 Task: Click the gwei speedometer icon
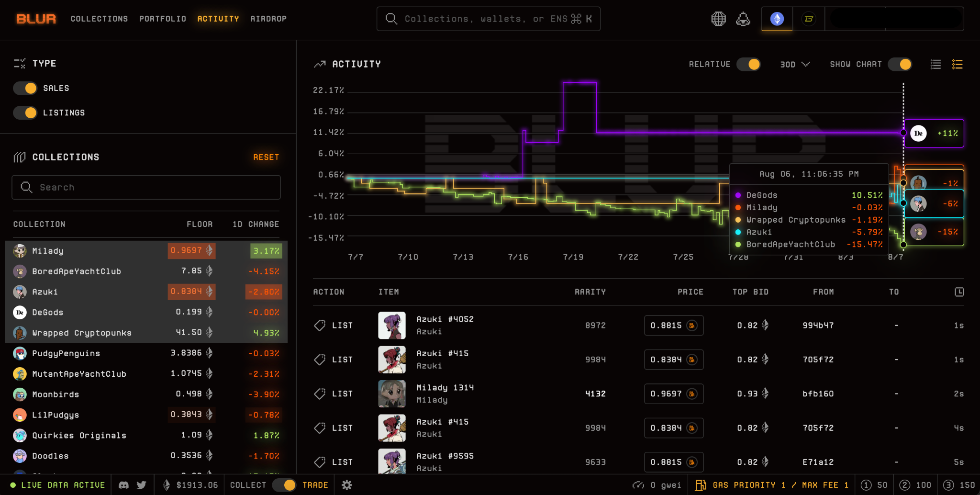(x=638, y=485)
